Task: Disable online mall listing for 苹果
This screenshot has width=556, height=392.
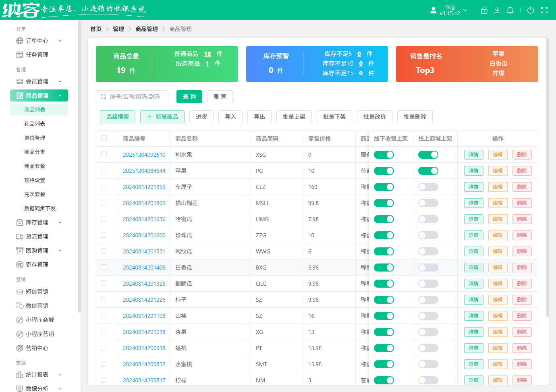Action: (x=428, y=170)
